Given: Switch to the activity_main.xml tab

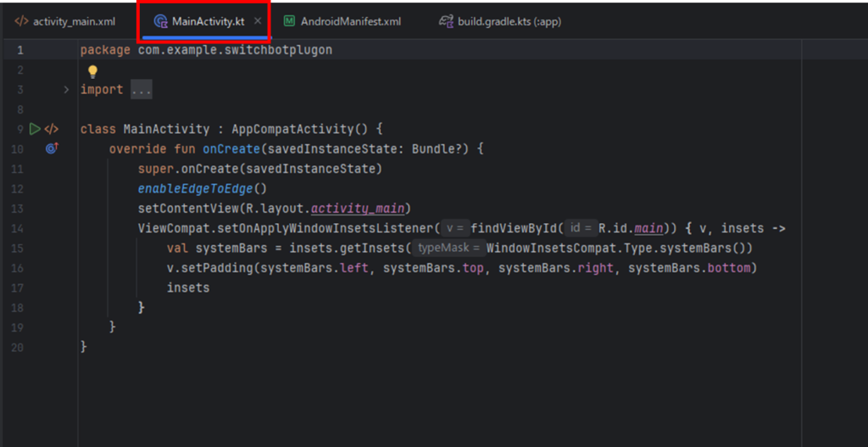Looking at the screenshot, I should click(74, 21).
